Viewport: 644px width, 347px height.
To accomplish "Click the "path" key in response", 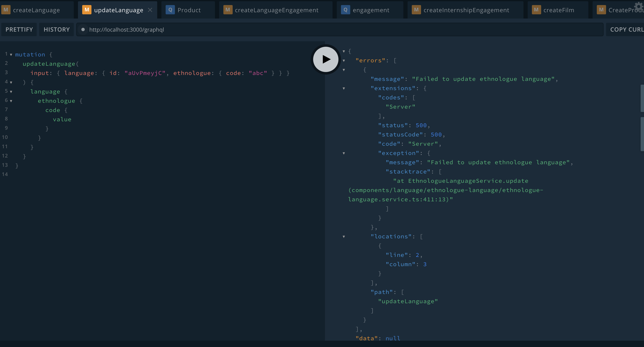I will tap(381, 292).
